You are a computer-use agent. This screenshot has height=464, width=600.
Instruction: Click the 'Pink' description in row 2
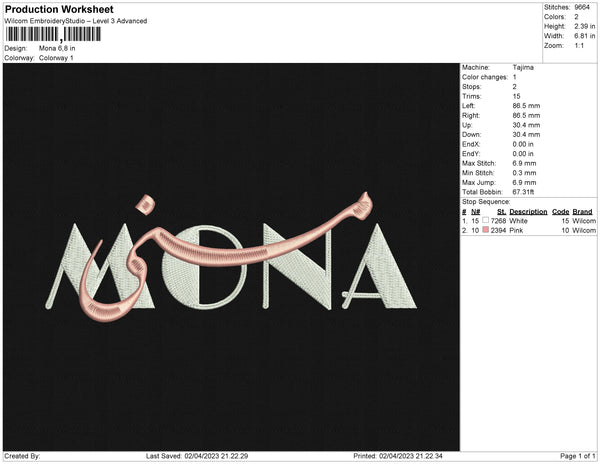click(x=516, y=230)
